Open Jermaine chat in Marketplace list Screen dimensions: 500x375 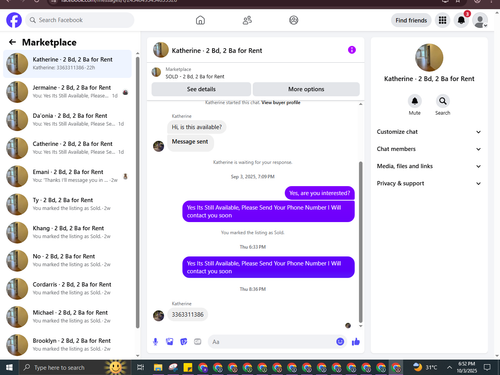click(67, 92)
